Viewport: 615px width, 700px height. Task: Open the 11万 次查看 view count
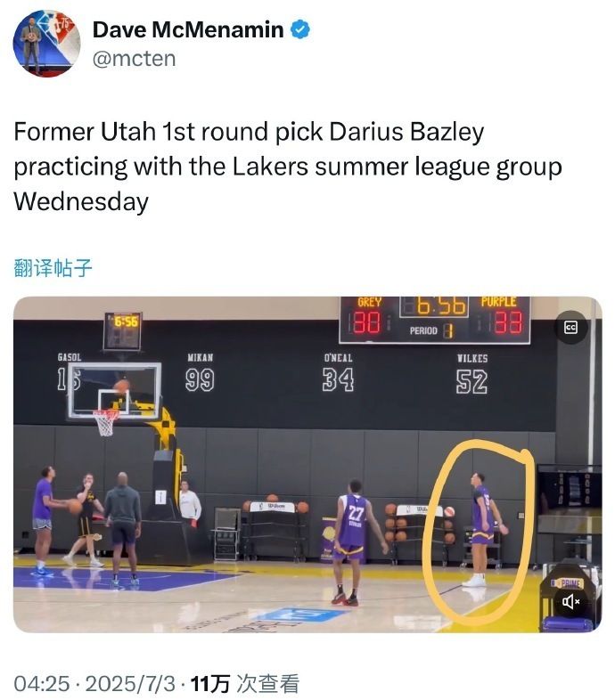[x=245, y=683]
